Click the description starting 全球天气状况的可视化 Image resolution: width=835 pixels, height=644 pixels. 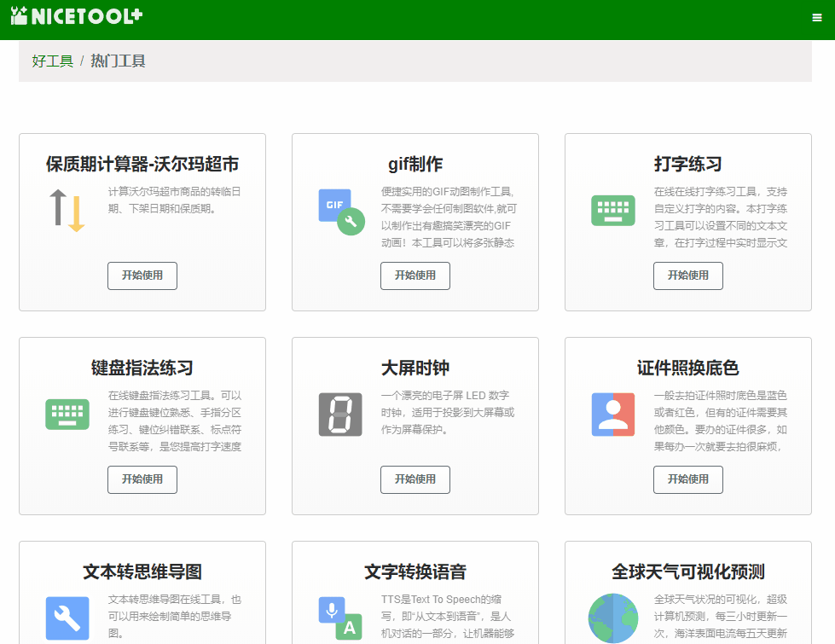(721, 617)
